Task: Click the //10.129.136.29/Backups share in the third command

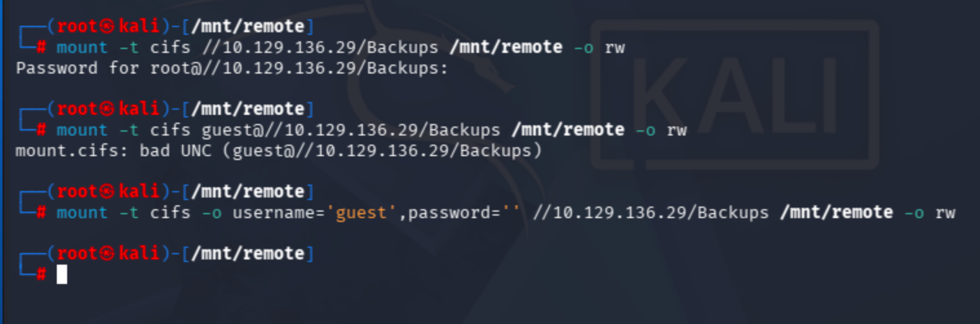Action: click(x=651, y=212)
